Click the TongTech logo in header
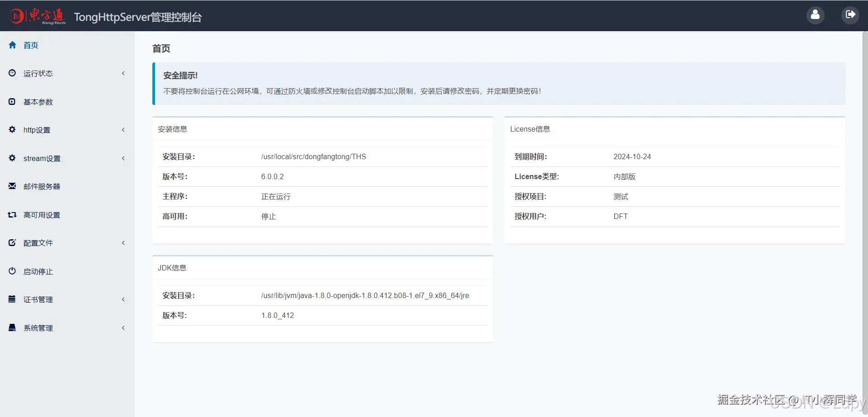The width and height of the screenshot is (868, 417). 38,16
